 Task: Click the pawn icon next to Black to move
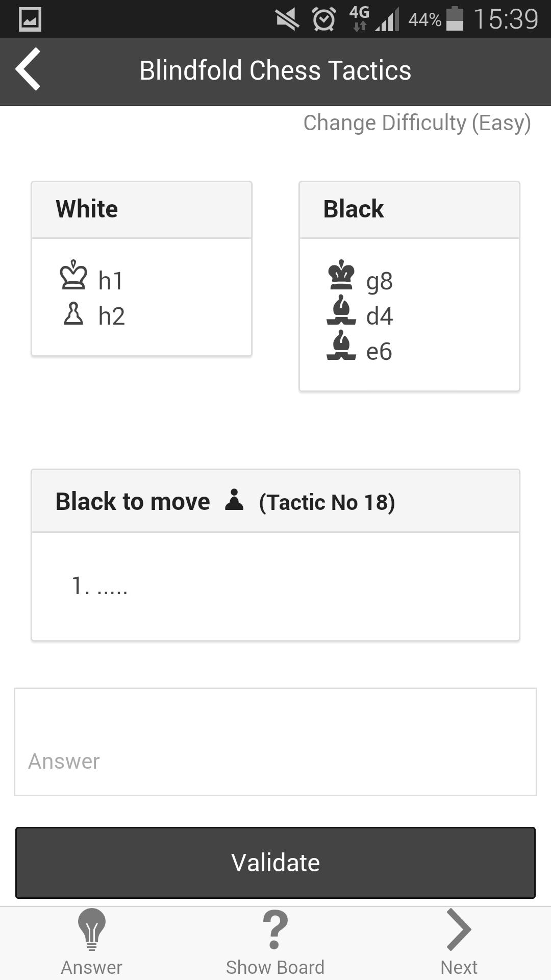click(x=235, y=500)
